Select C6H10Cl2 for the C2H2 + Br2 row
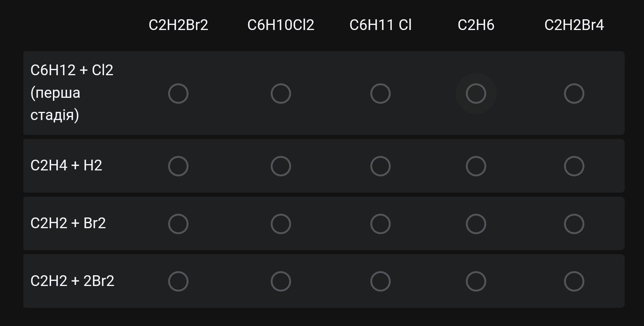The image size is (644, 326). click(281, 224)
